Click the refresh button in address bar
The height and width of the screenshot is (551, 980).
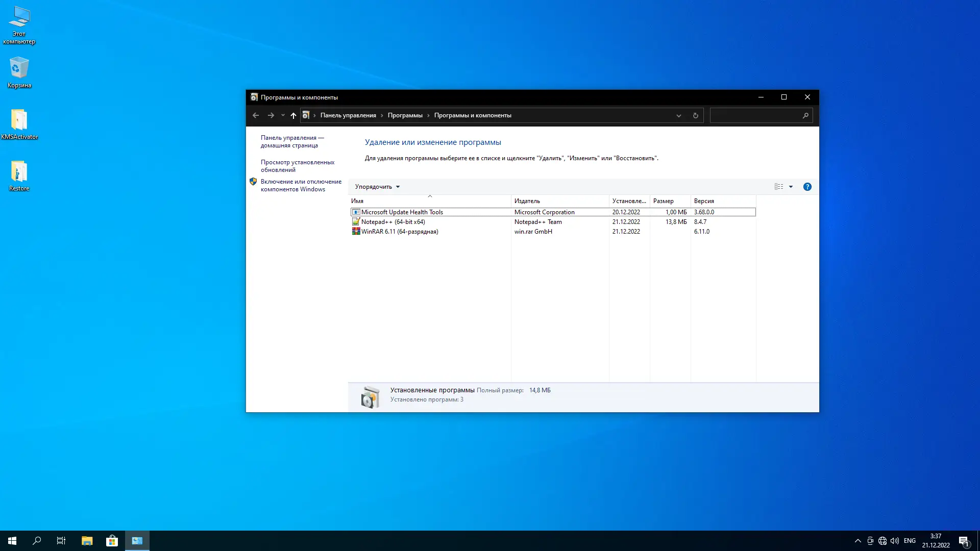pos(695,116)
